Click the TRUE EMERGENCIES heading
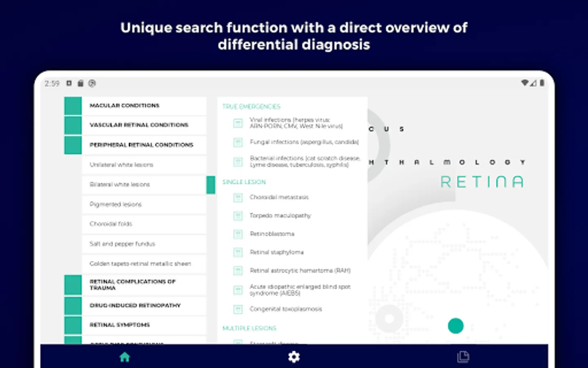The image size is (588, 368). coord(251,107)
